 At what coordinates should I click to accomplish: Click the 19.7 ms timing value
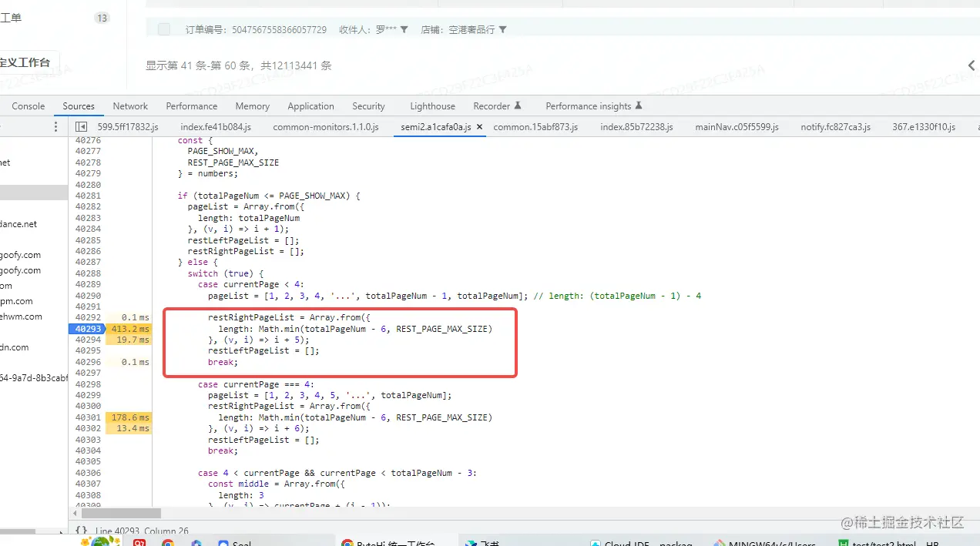pyautogui.click(x=133, y=340)
